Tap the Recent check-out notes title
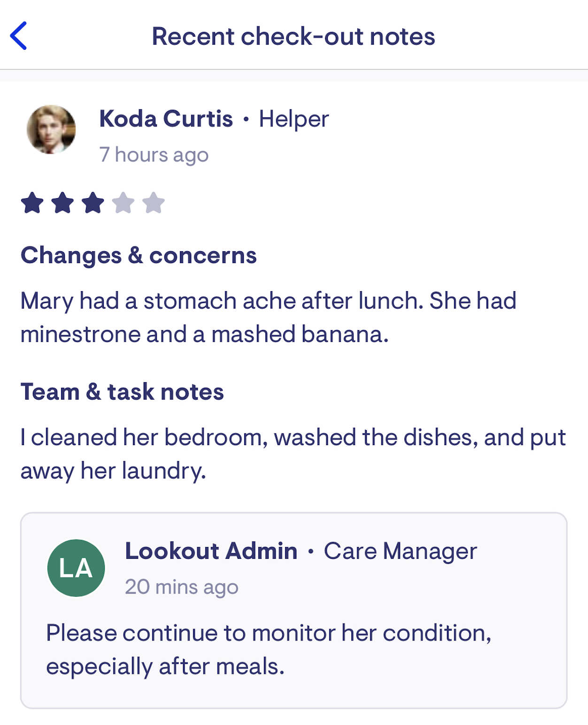 (x=294, y=36)
